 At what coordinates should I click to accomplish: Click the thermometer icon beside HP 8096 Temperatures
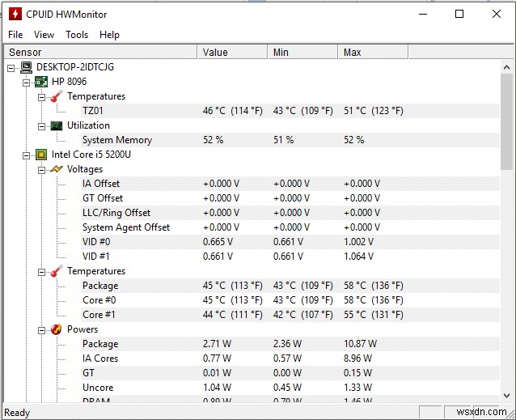56,96
